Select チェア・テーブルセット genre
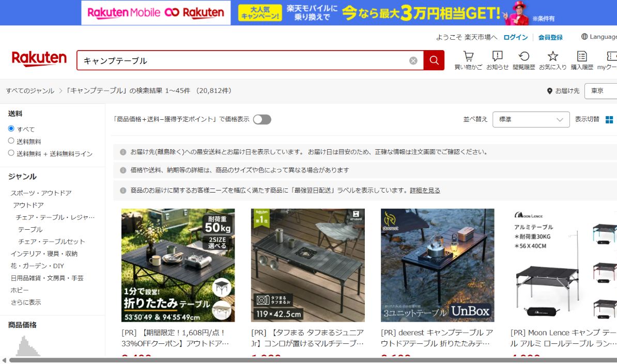Image resolution: width=617 pixels, height=364 pixels. coord(52,242)
